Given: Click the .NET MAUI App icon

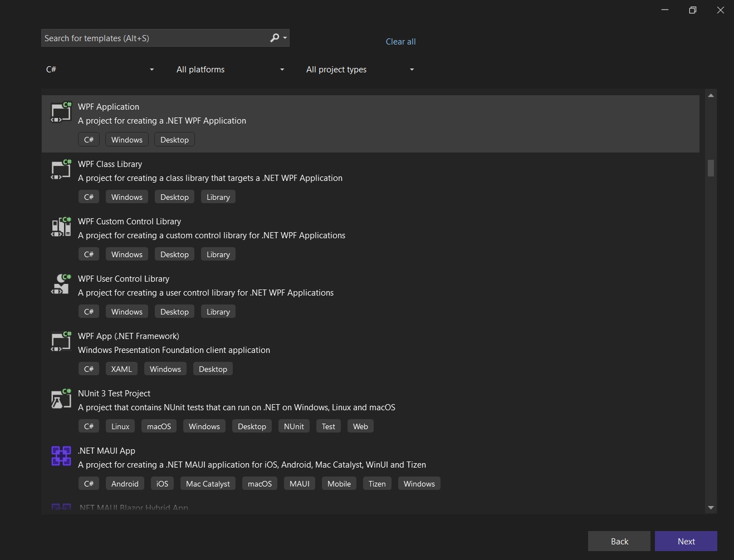Looking at the screenshot, I should pos(61,456).
